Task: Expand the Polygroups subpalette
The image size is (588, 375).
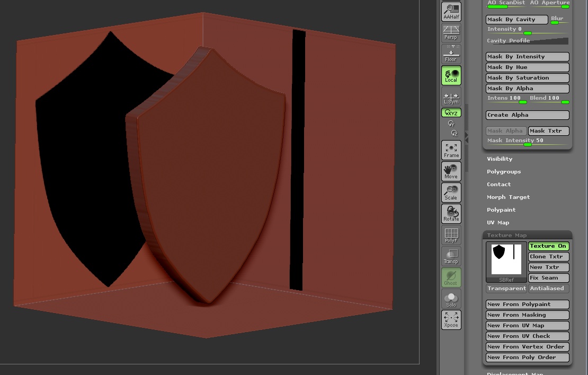Action: pyautogui.click(x=504, y=171)
